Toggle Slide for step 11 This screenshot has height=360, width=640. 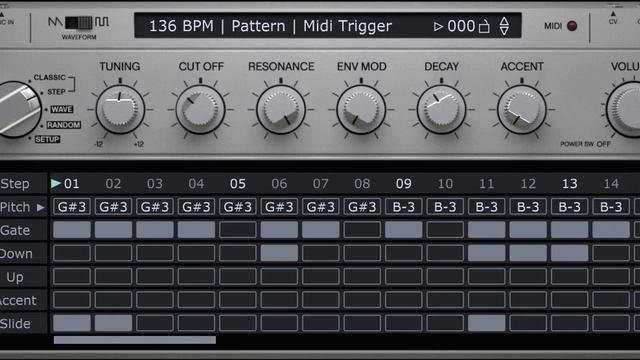coord(487,323)
